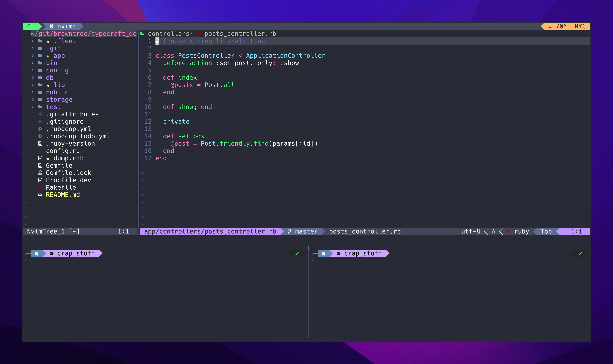Click the Apple icon in right terminal prompt
Image resolution: width=613 pixels, height=364 pixels.
(x=323, y=253)
